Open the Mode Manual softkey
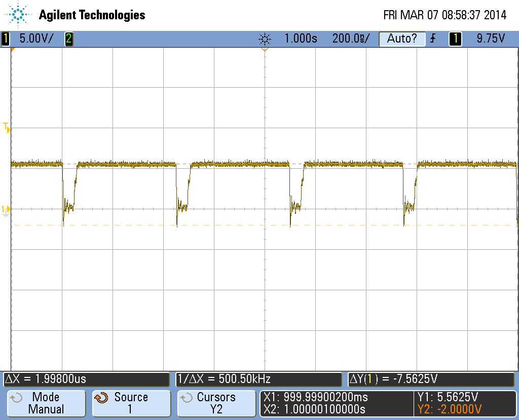This screenshot has width=519, height=420. tap(46, 403)
